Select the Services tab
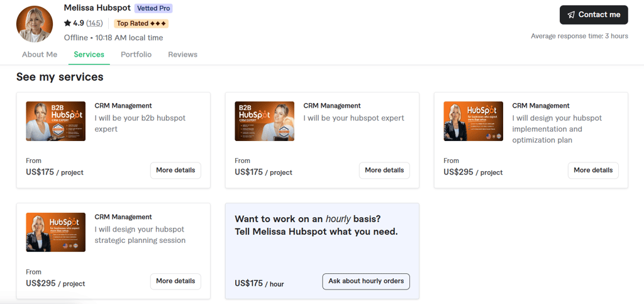 tap(89, 55)
